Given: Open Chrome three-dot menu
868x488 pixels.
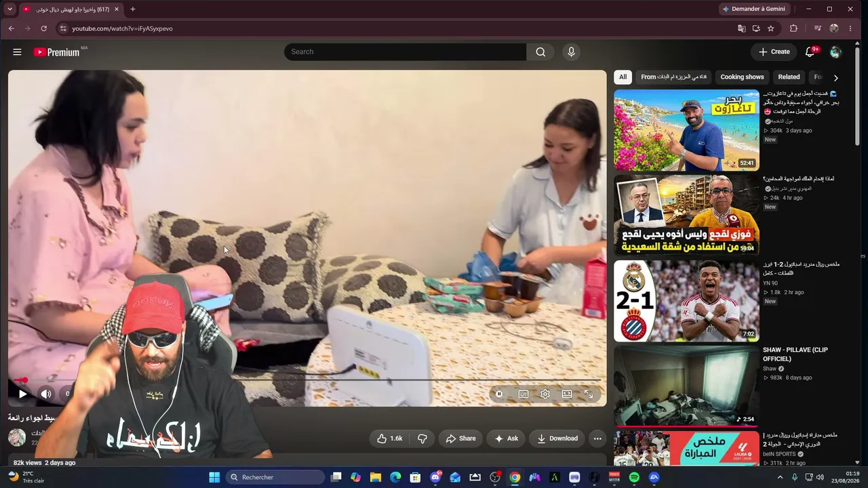Looking at the screenshot, I should point(850,28).
